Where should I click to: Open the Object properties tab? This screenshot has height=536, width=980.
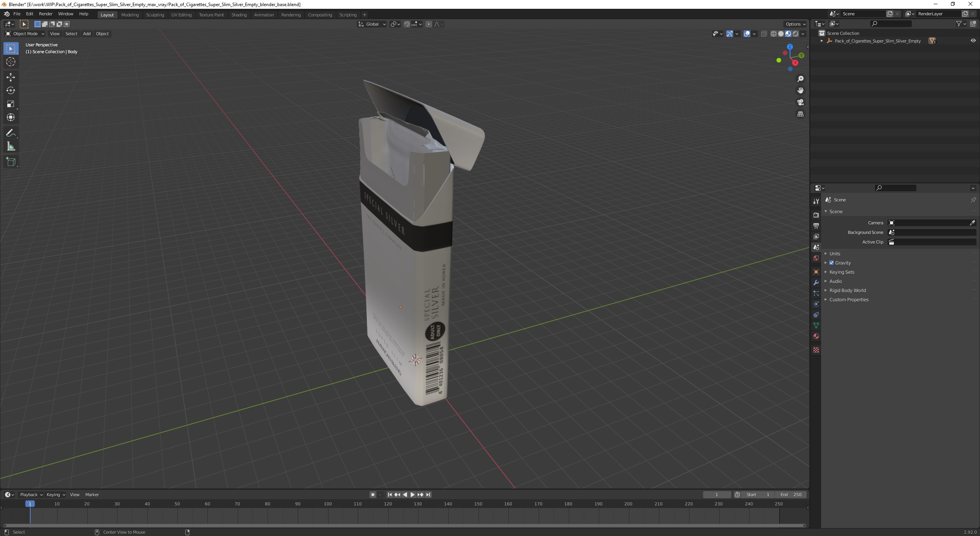tap(816, 272)
